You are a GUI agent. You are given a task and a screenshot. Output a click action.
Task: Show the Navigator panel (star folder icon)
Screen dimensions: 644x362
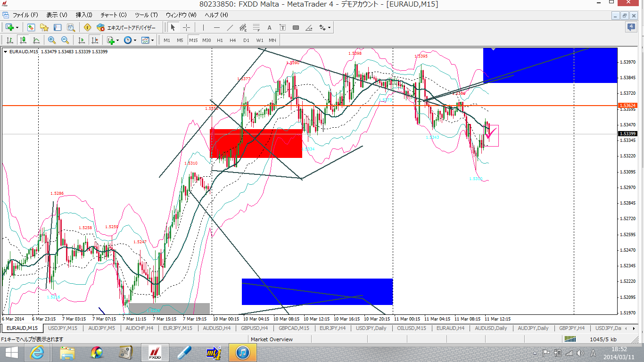tap(44, 27)
